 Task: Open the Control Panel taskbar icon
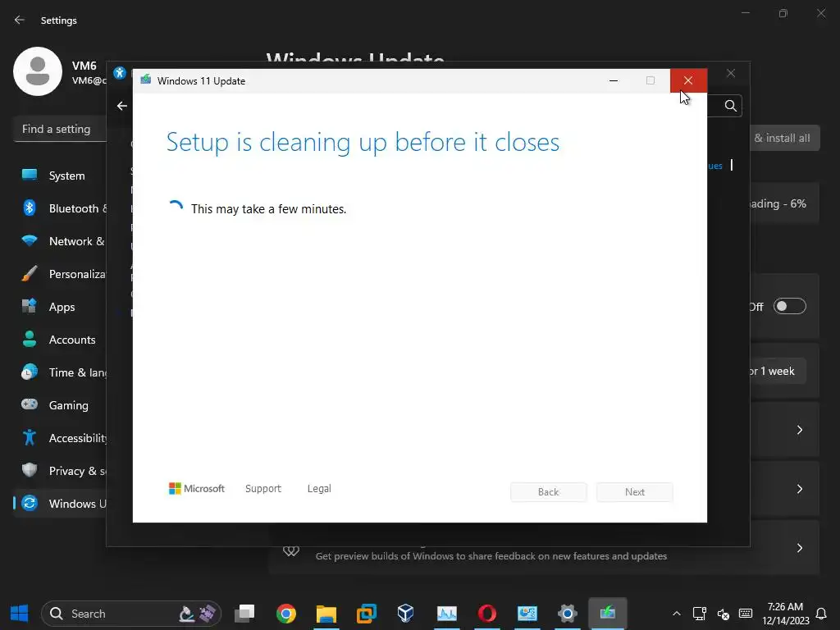[527, 614]
